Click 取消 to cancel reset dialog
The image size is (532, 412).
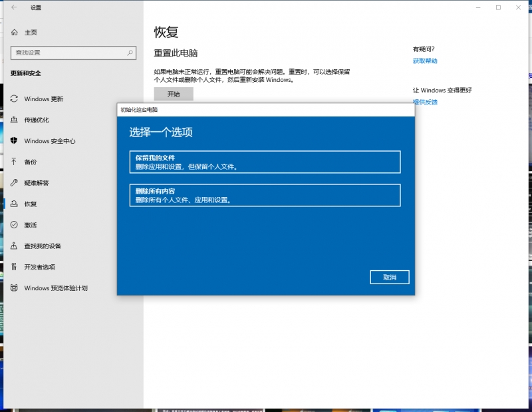(390, 277)
